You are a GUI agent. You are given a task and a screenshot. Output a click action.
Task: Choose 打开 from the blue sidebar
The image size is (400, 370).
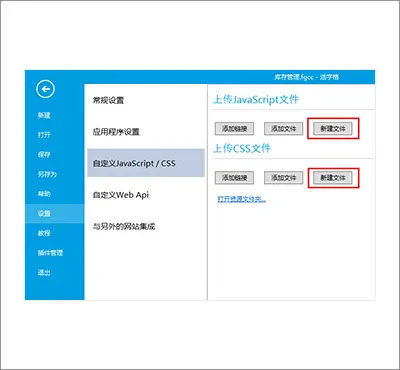click(x=44, y=135)
